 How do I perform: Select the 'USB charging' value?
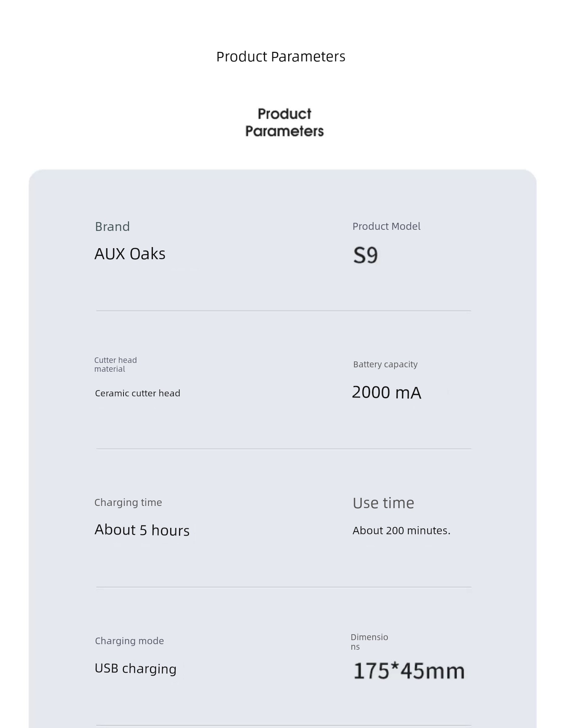click(136, 668)
